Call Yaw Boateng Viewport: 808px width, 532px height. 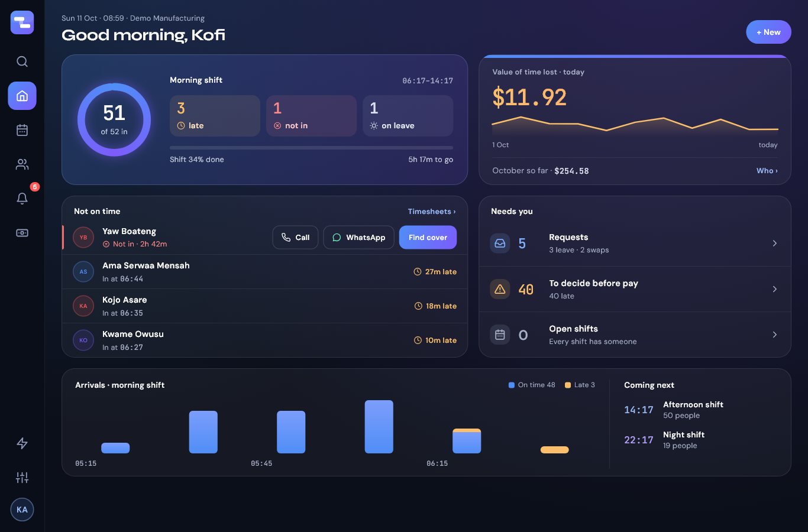295,238
